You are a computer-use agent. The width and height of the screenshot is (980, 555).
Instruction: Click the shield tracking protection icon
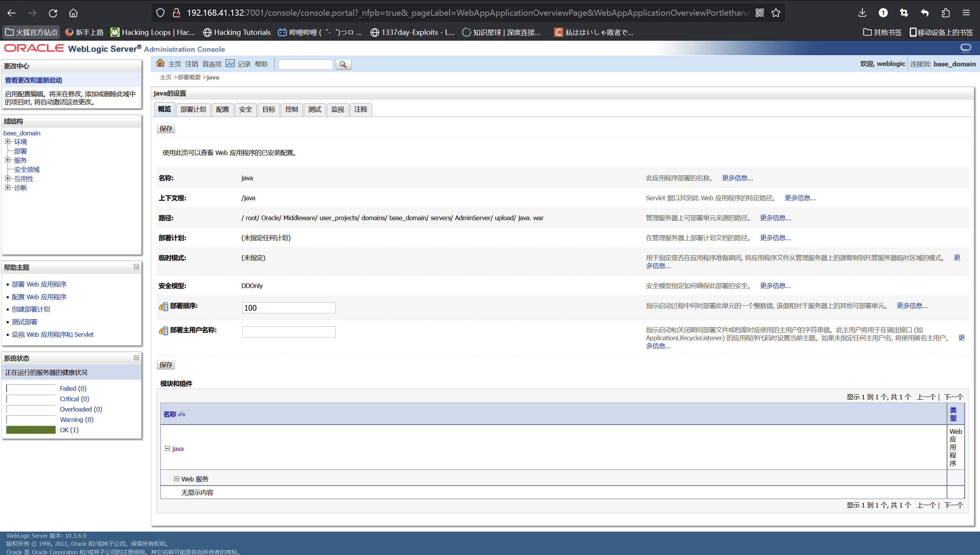pyautogui.click(x=160, y=13)
